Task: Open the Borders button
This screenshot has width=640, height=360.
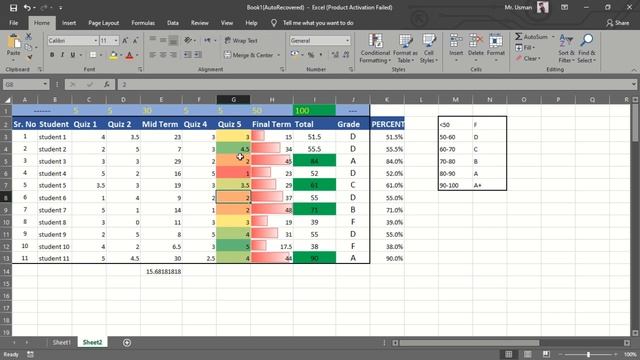Action: [93, 55]
